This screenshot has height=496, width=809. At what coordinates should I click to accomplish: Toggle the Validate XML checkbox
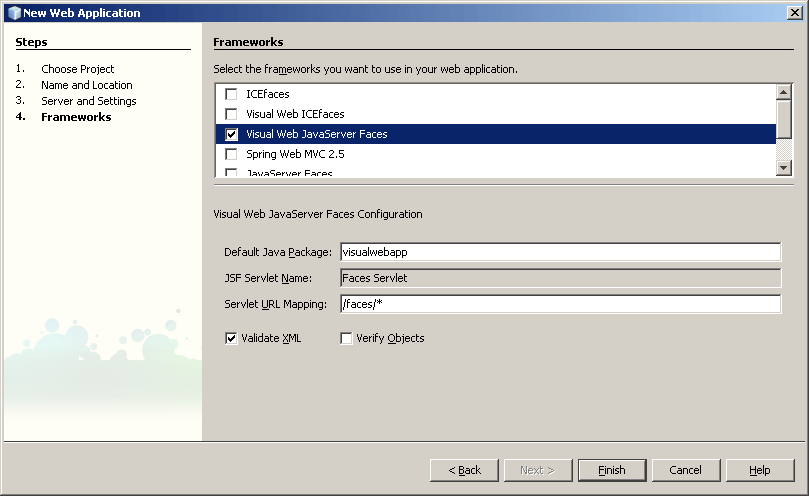[231, 338]
